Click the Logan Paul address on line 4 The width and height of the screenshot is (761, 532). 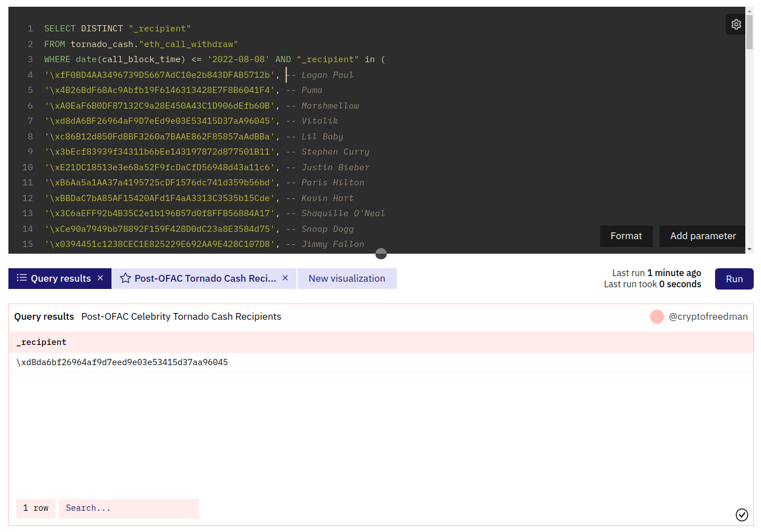159,75
